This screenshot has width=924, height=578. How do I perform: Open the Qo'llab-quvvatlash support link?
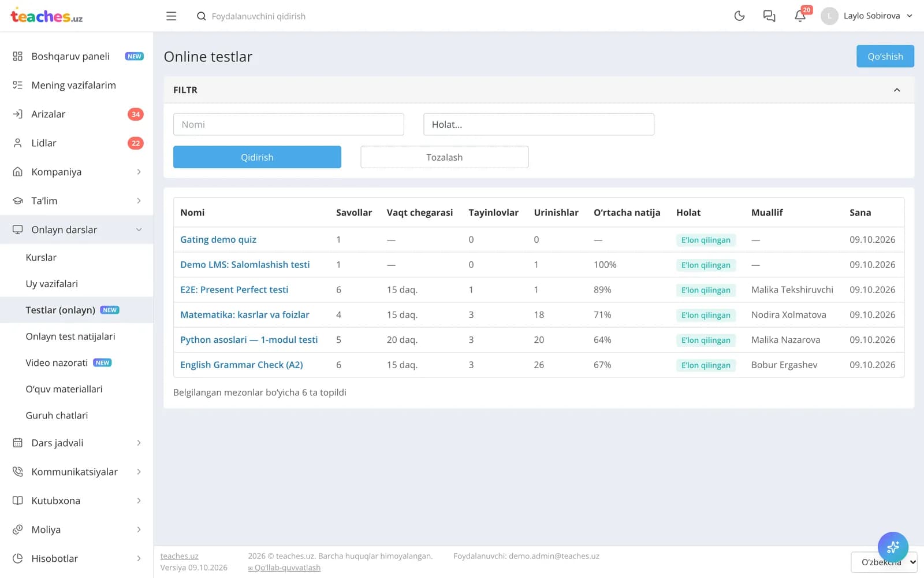pyautogui.click(x=284, y=568)
